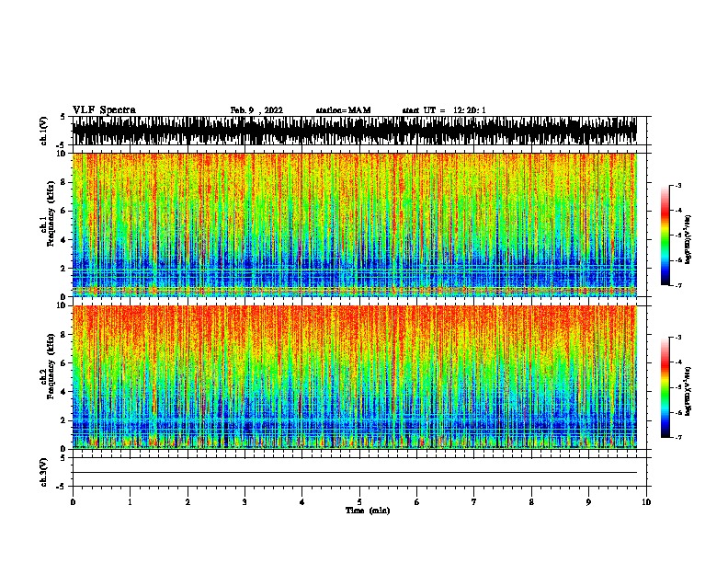Click time axis tick label "6"
Image resolution: width=728 pixels, height=563 pixels.
[416, 502]
